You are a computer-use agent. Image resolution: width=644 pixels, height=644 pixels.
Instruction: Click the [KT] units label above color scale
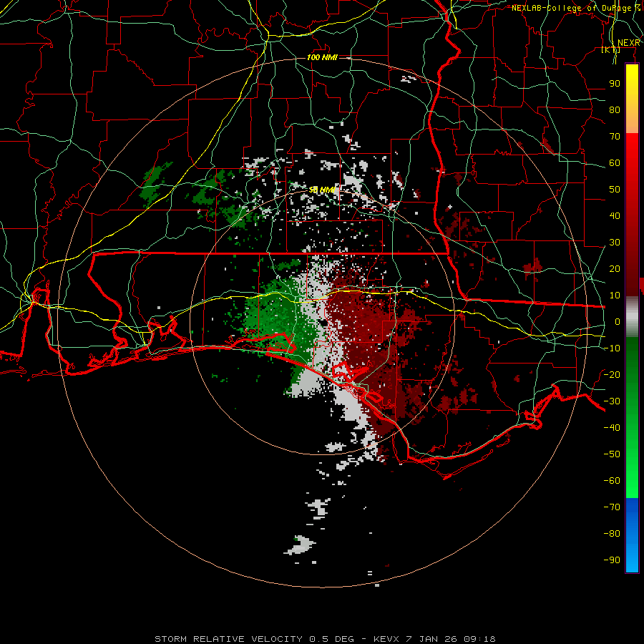(x=611, y=50)
